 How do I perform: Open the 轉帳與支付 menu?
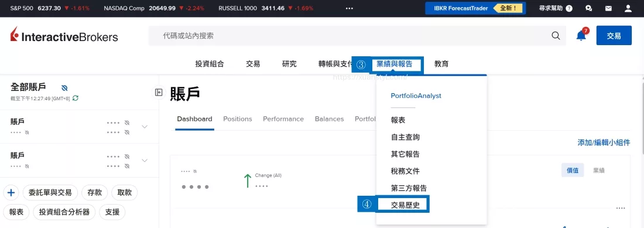tap(335, 64)
